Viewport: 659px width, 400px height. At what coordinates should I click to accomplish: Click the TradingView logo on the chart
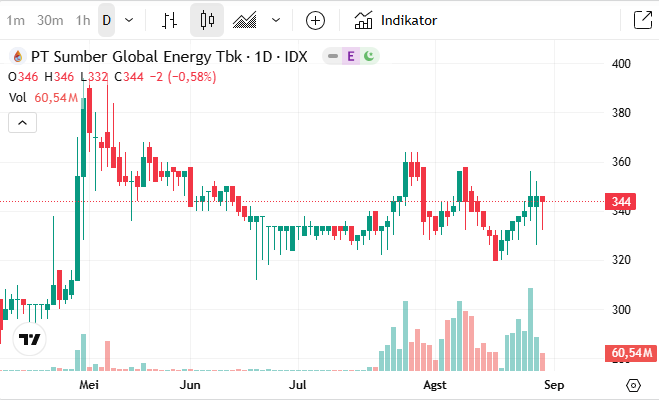click(30, 339)
